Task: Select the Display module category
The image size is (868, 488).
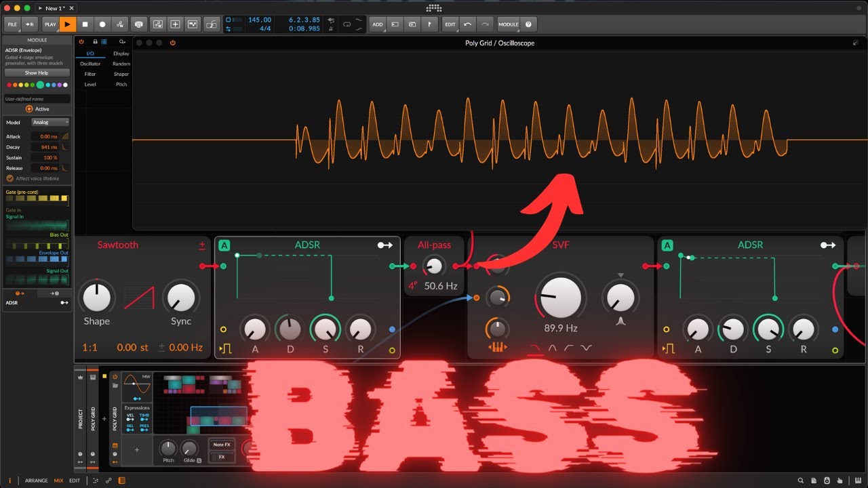Action: [x=121, y=53]
